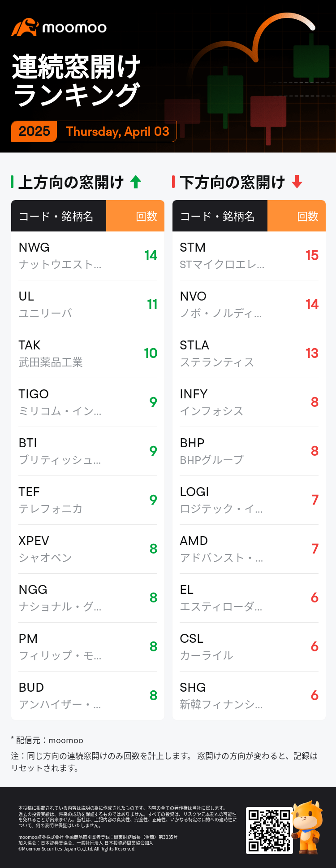Click the red down arrow icon
336x868 pixels.
[297, 182]
